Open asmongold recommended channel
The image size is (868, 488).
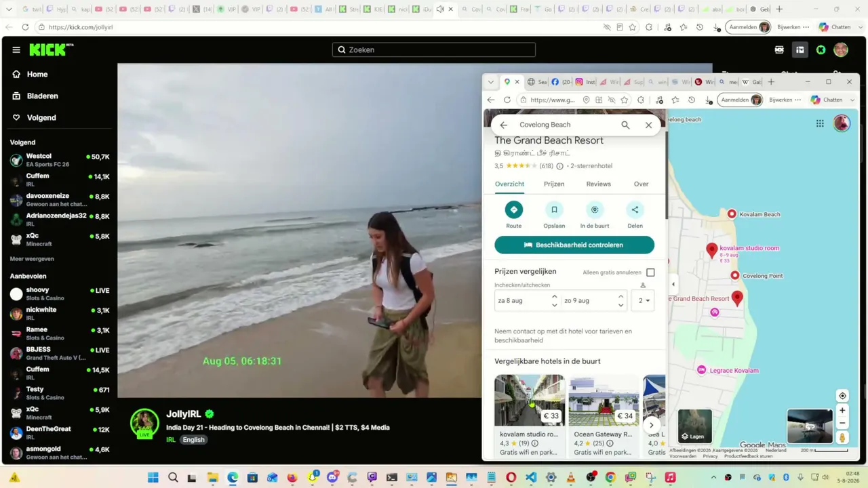coord(60,453)
